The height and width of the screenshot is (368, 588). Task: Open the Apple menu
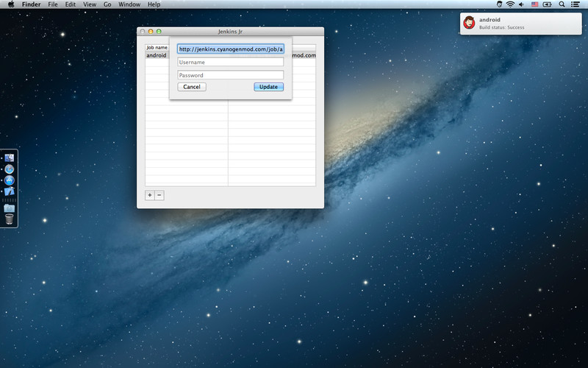[x=11, y=4]
